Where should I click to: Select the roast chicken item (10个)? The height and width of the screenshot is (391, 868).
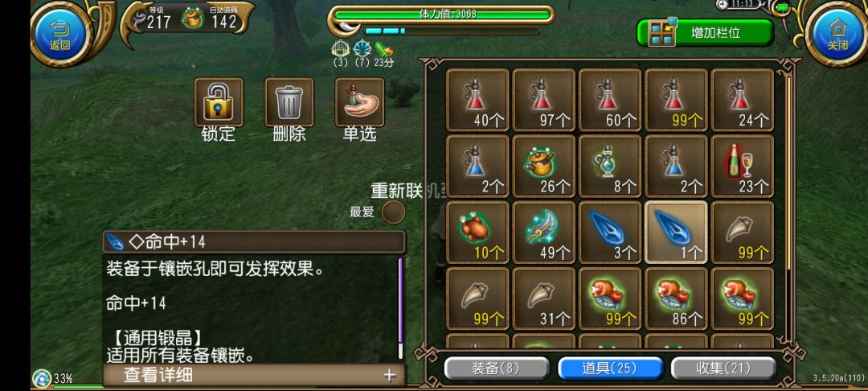477,232
